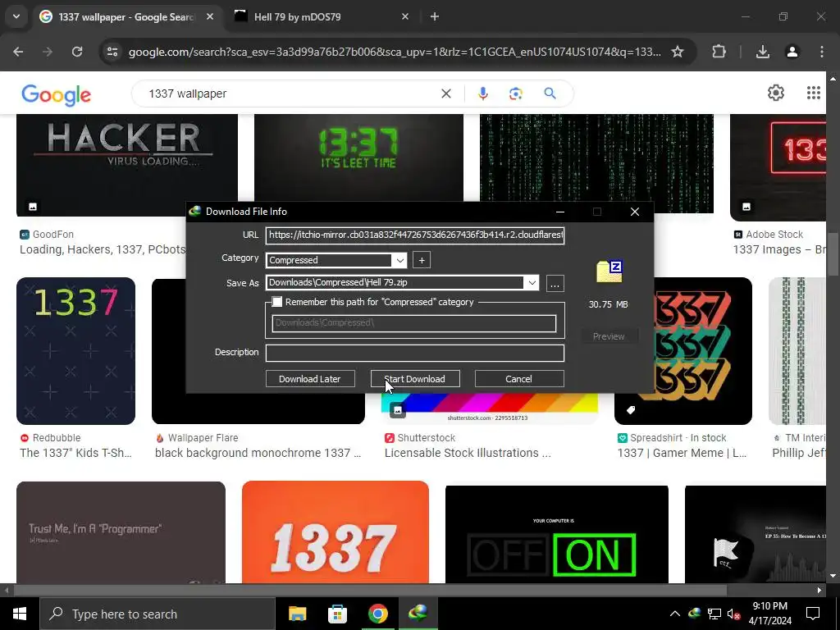The width and height of the screenshot is (840, 630).
Task: Open the 13:37 It's Leet Time image
Action: click(358, 157)
